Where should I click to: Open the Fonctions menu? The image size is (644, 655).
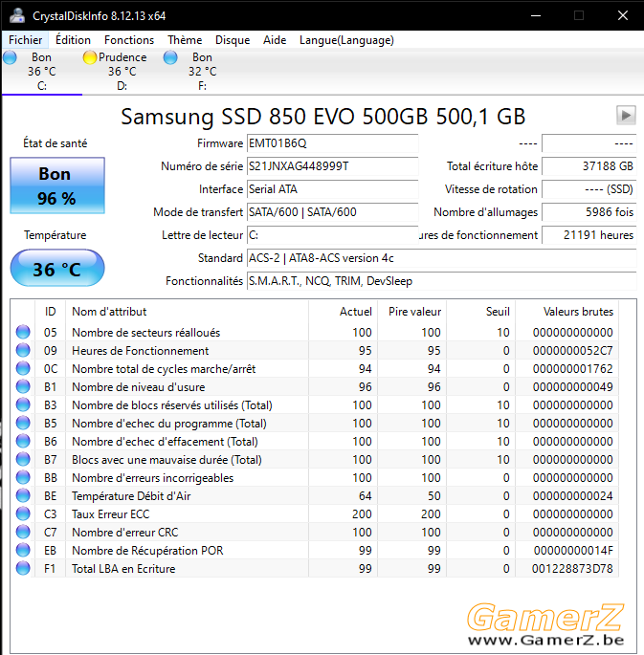pyautogui.click(x=129, y=40)
